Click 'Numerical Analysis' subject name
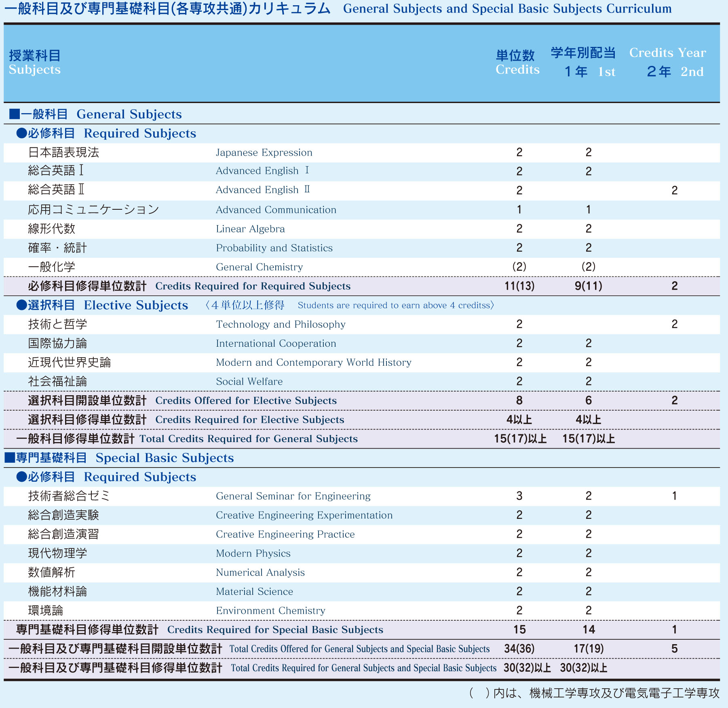This screenshot has width=728, height=708. [260, 572]
